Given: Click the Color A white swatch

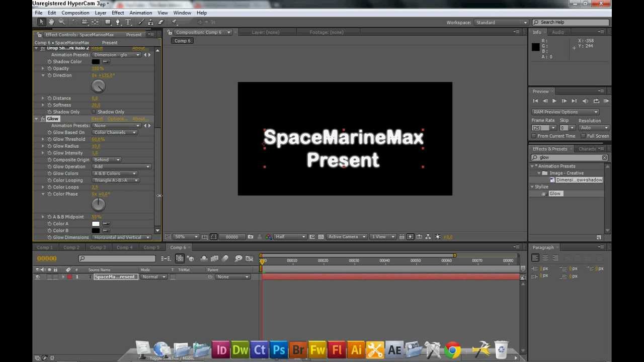Looking at the screenshot, I should point(96,224).
